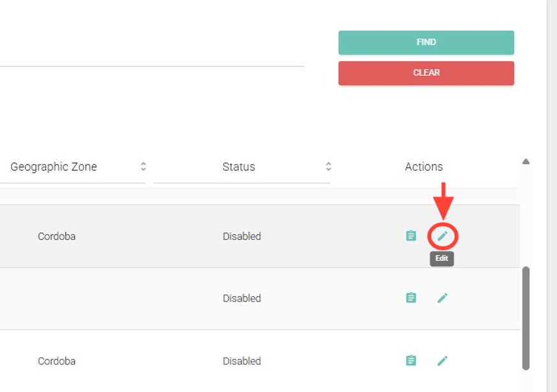
Task: Click the pencil icon in the middle row
Action: (x=442, y=298)
